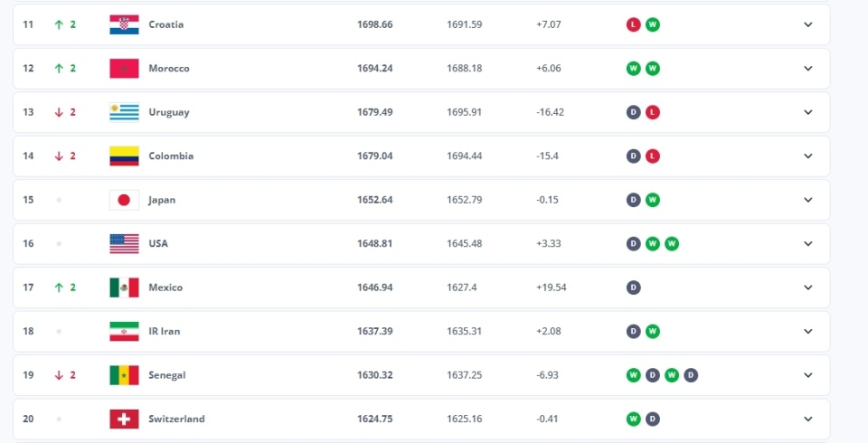Click the USA flag icon
The width and height of the screenshot is (868, 443).
(x=124, y=243)
